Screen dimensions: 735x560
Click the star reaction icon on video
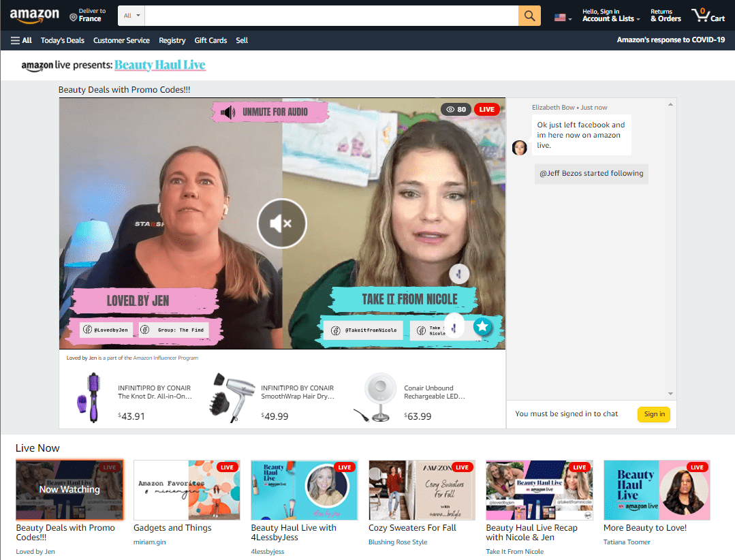482,326
